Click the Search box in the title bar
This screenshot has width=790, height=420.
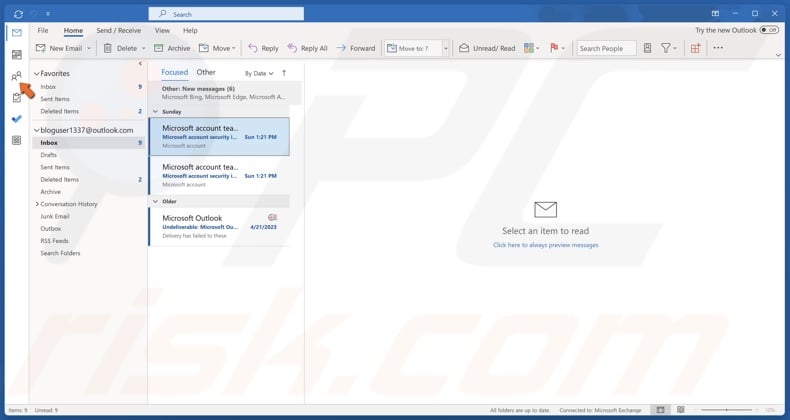coord(226,14)
